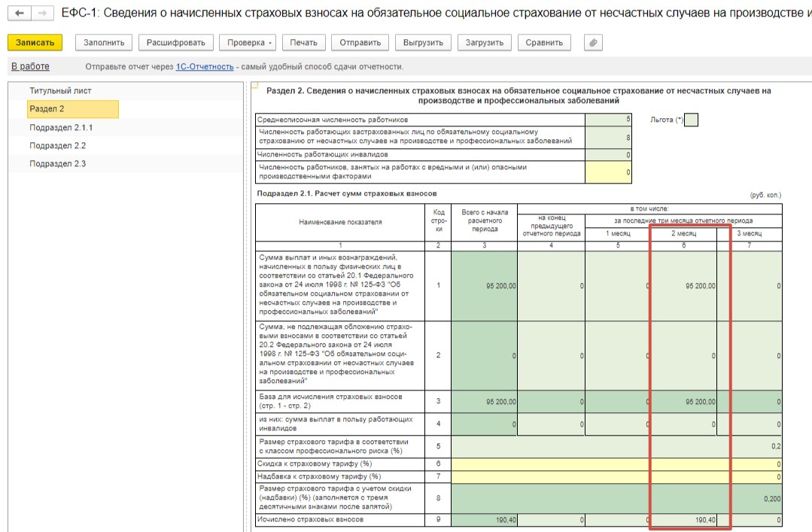The width and height of the screenshot is (812, 532).
Task: Select Раздел 2 in the section list
Action: (73, 109)
